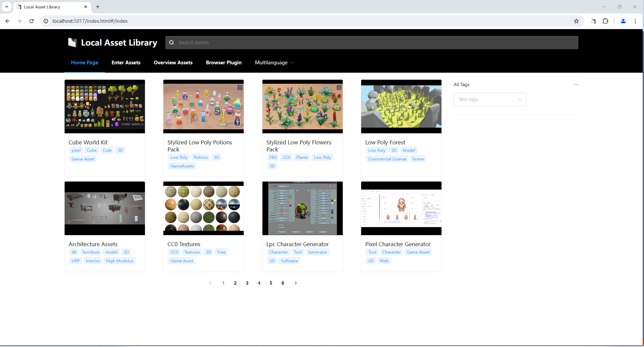Click the previous page arrow in pagination
This screenshot has height=347, width=644.
(210, 283)
